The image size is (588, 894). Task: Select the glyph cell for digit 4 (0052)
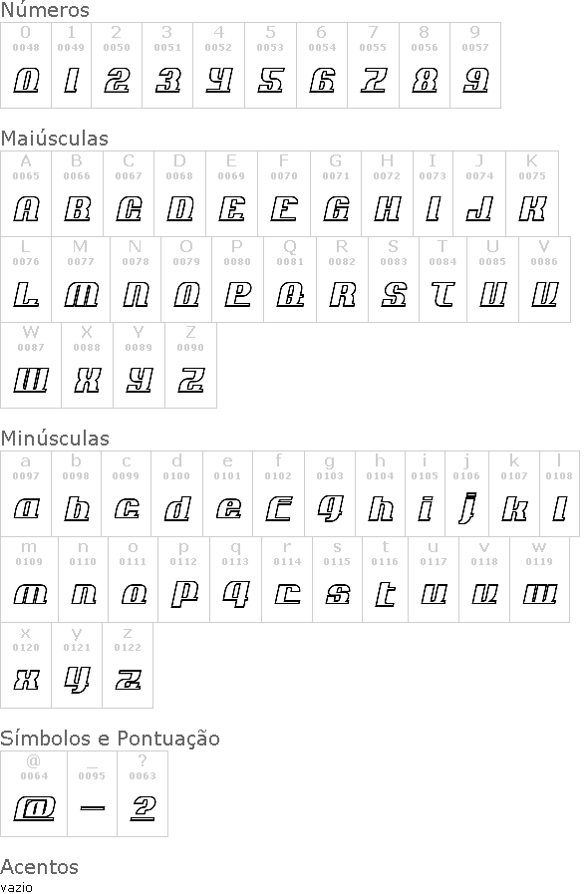point(219,65)
